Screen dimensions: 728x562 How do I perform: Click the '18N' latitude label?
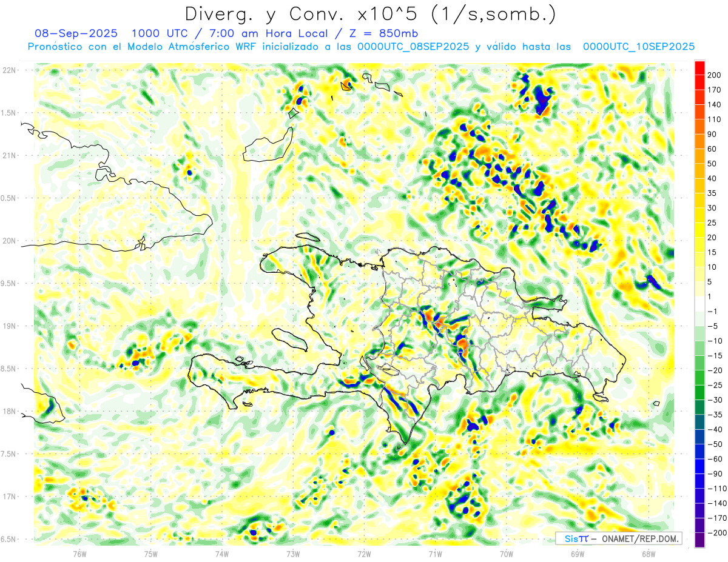click(10, 412)
